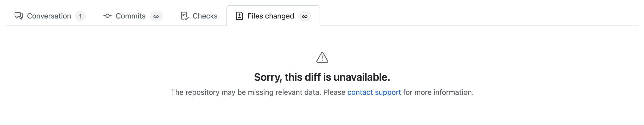Click the warning triangle icon

pyautogui.click(x=322, y=58)
